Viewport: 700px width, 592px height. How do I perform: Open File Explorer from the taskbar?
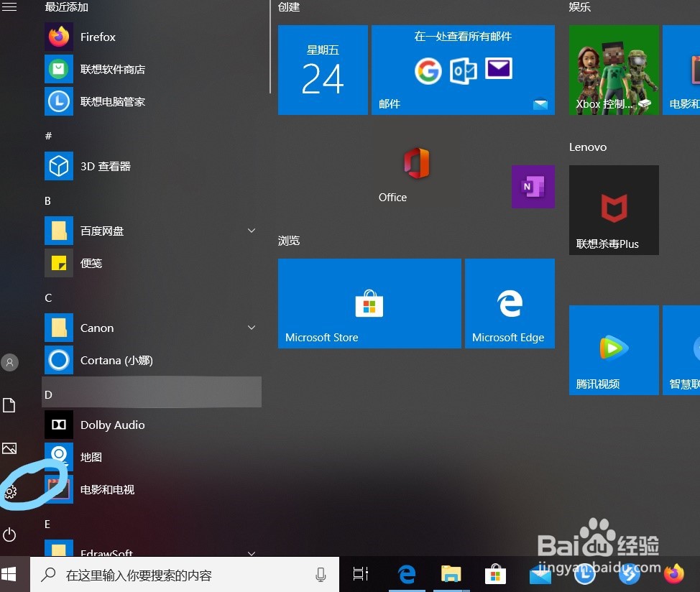(451, 574)
